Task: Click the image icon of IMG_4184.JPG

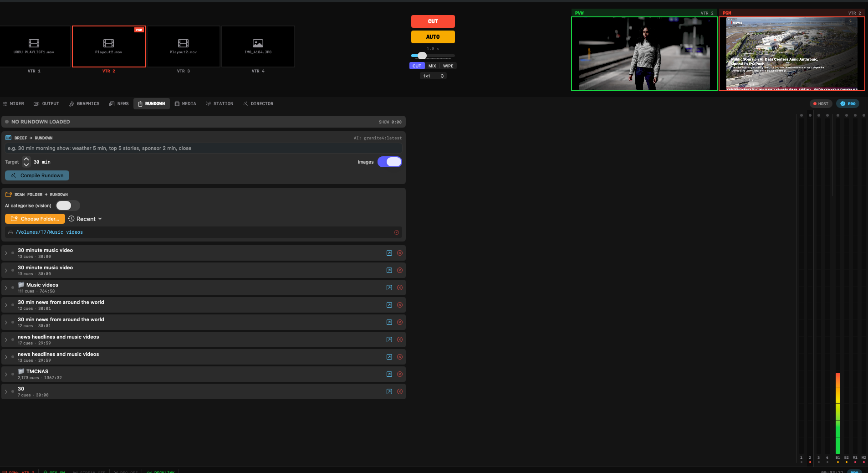Action: [x=258, y=43]
